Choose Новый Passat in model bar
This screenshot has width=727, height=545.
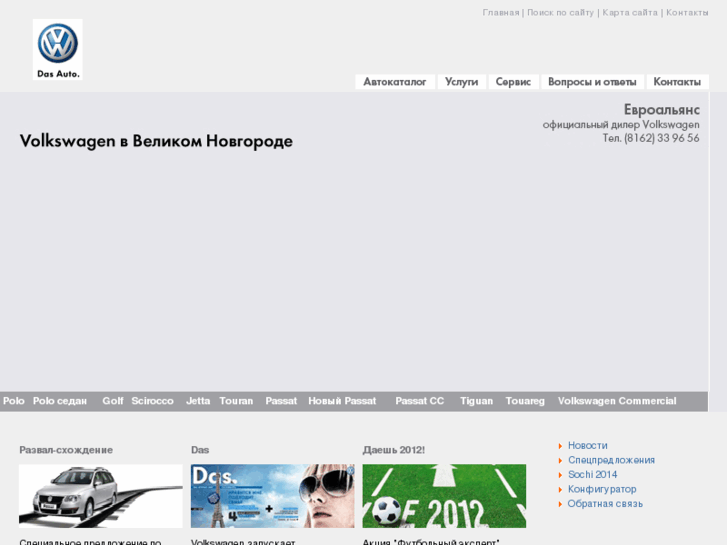[342, 401]
